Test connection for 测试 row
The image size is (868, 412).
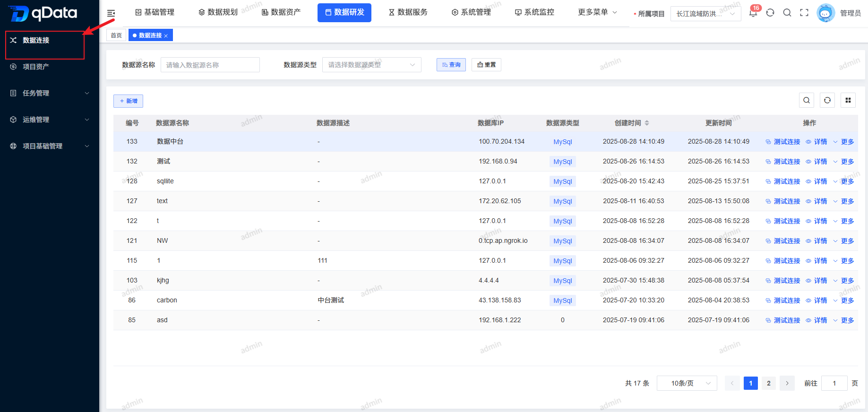(x=783, y=162)
